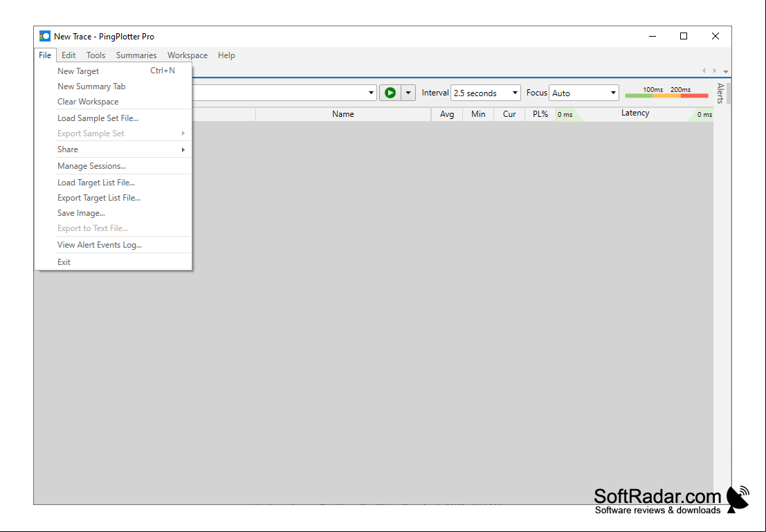Click the Min column header
Screen dimensions: 766x532
(478, 114)
